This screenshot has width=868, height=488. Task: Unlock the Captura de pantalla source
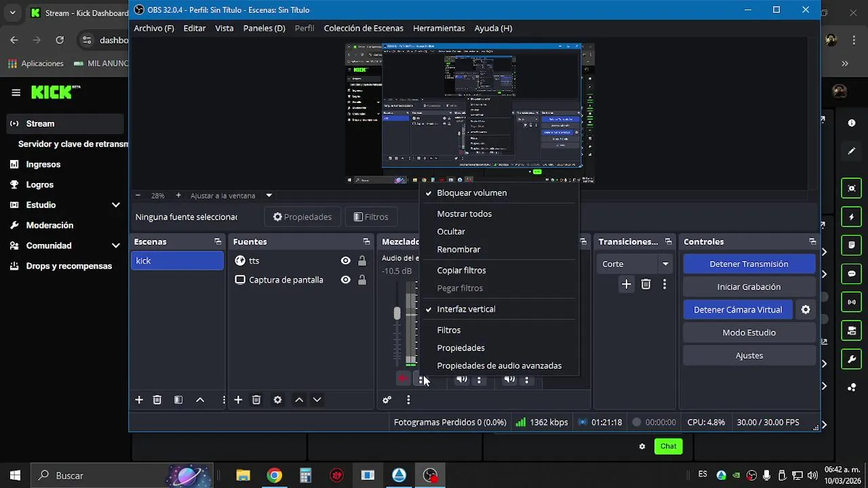click(362, 280)
